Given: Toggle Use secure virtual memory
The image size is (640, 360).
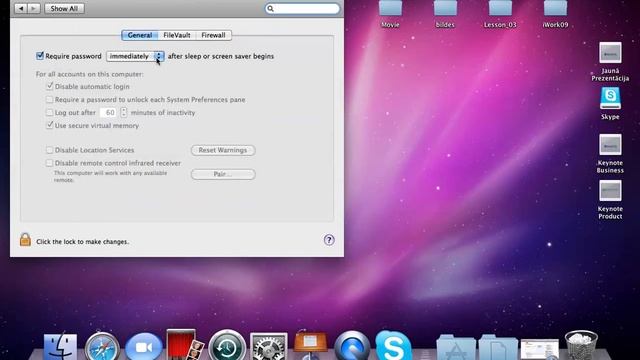Looking at the screenshot, I should [x=49, y=125].
